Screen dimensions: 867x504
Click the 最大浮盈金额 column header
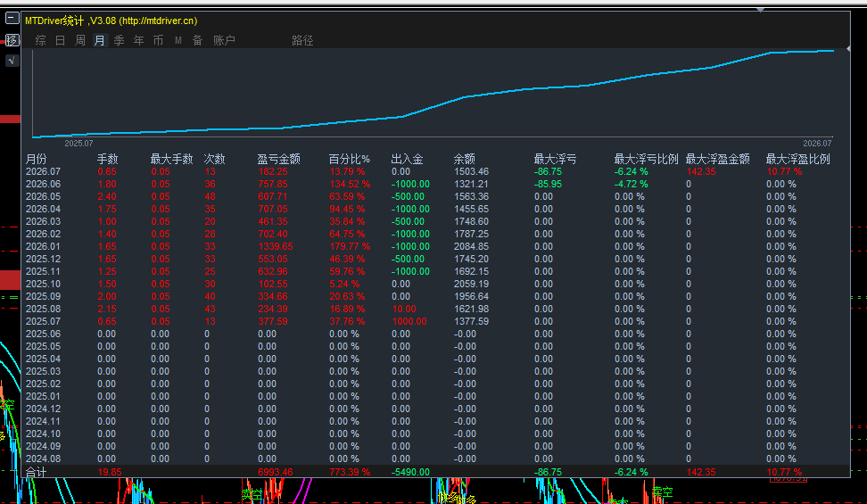point(718,160)
